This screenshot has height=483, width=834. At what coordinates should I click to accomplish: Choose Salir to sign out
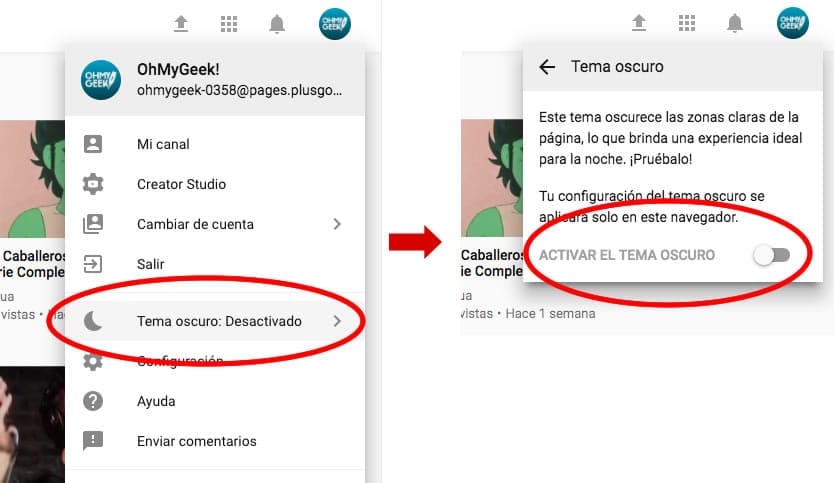click(x=150, y=264)
